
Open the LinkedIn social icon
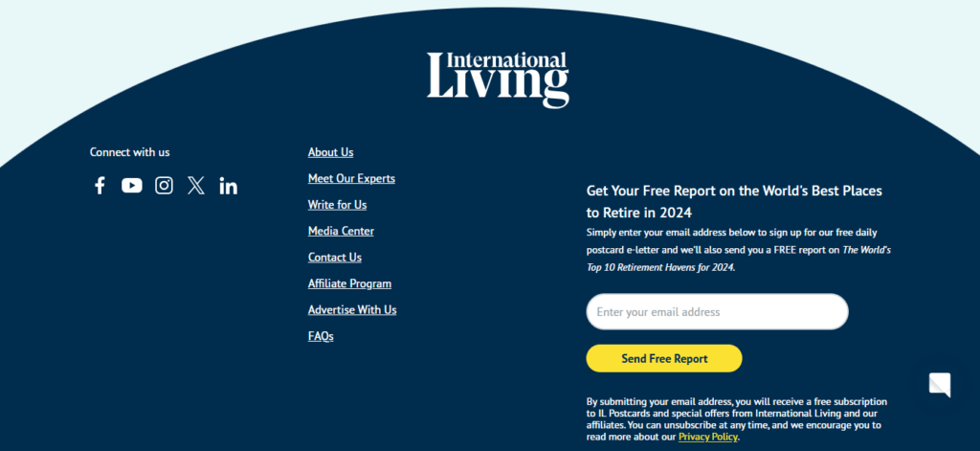pyautogui.click(x=228, y=186)
